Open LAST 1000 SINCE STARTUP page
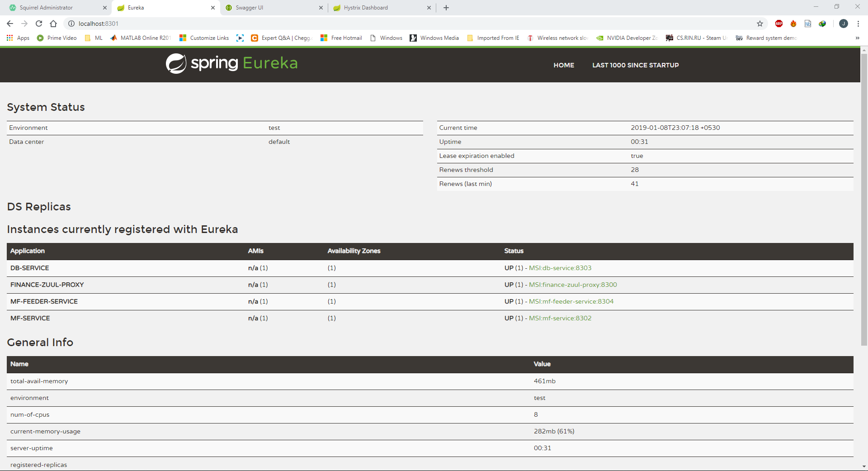 coord(636,65)
